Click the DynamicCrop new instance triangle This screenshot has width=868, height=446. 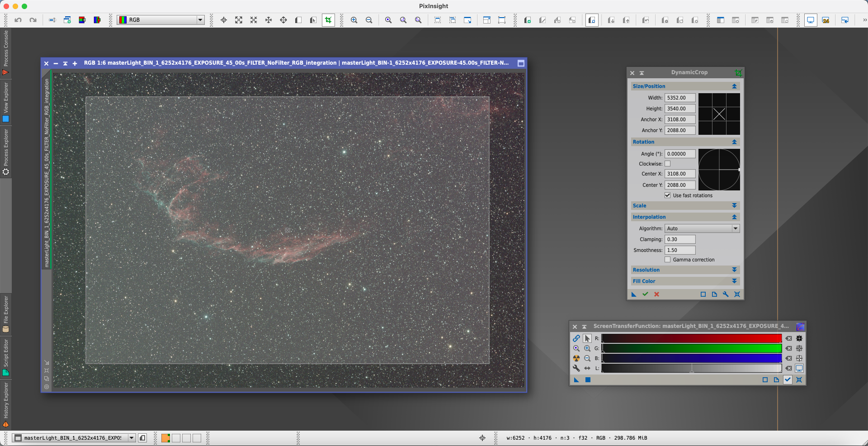click(634, 294)
